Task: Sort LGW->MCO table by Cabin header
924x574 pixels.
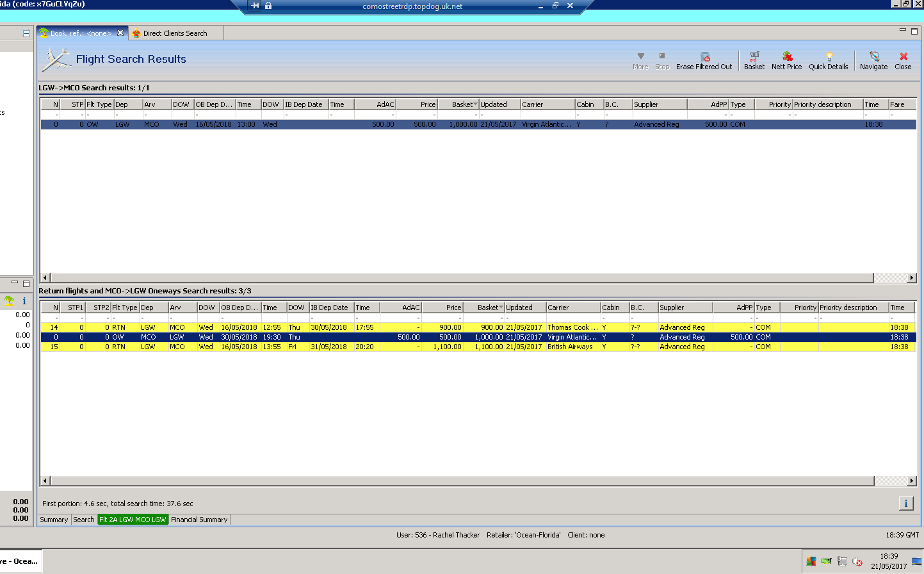Action: click(589, 104)
